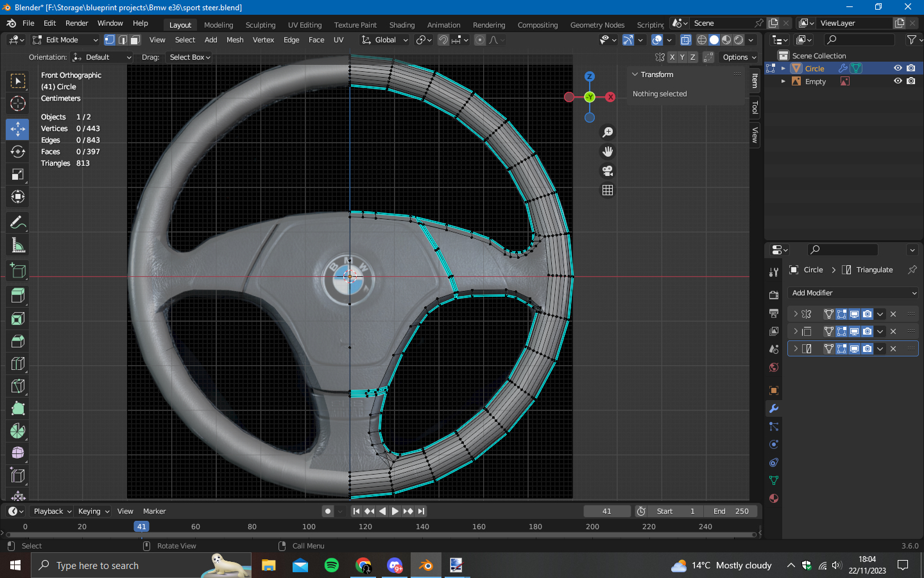The height and width of the screenshot is (578, 924).
Task: Hide the Circle object in the outliner
Action: click(898, 68)
